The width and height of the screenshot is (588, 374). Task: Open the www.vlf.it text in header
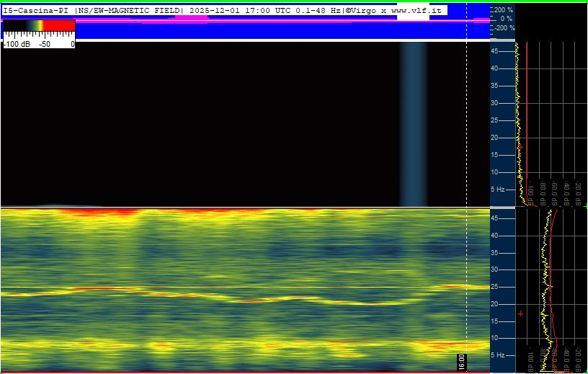pyautogui.click(x=418, y=10)
